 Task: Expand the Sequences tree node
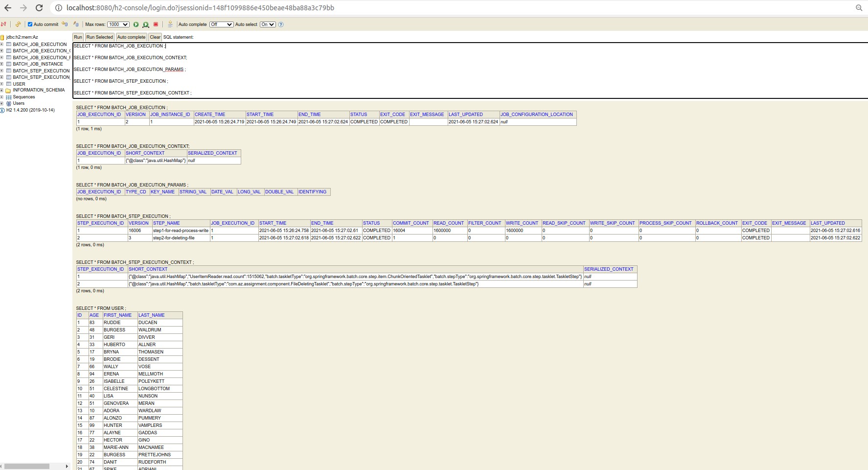(2, 97)
